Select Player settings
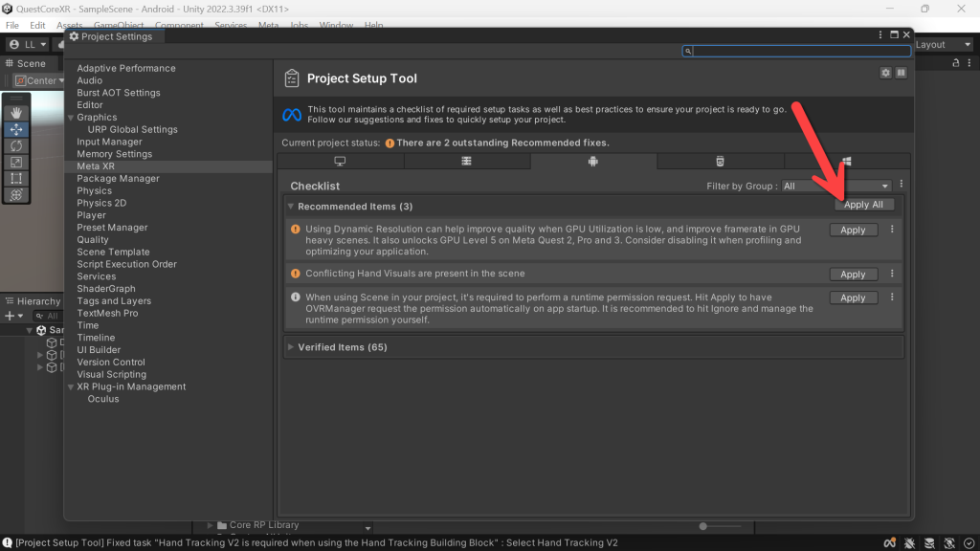This screenshot has width=980, height=551. point(91,215)
